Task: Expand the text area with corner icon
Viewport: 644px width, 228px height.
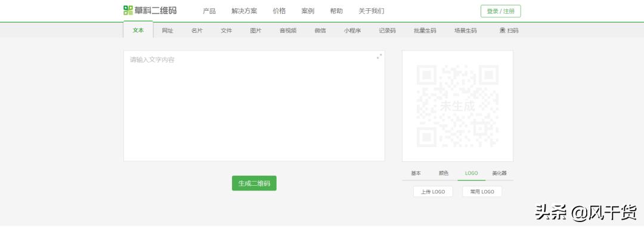Action: coord(379,56)
